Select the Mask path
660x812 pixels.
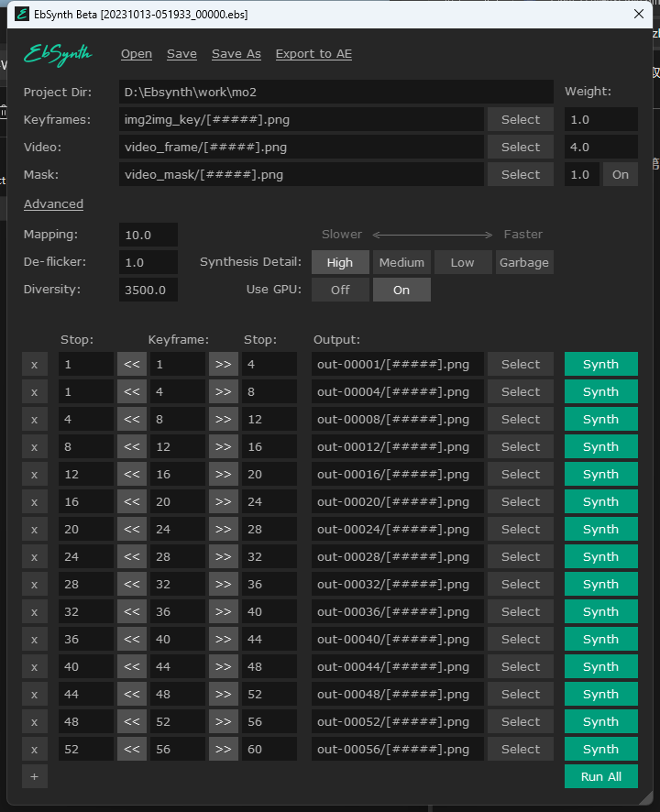[x=520, y=174]
